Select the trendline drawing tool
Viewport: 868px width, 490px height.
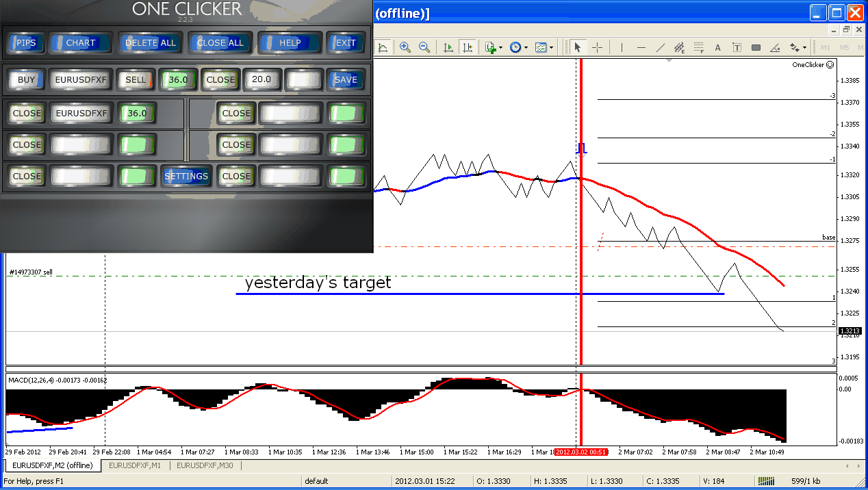coord(660,47)
